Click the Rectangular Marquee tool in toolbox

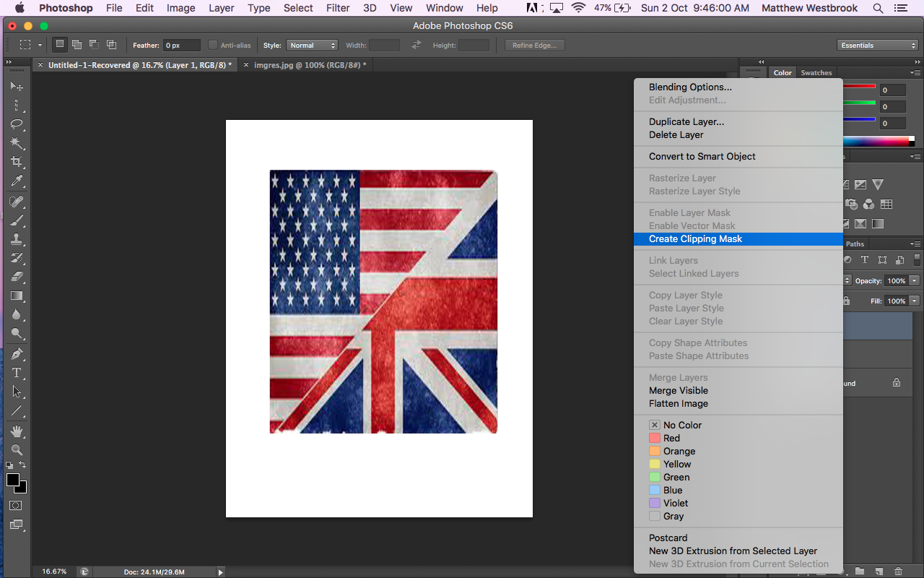pos(17,105)
